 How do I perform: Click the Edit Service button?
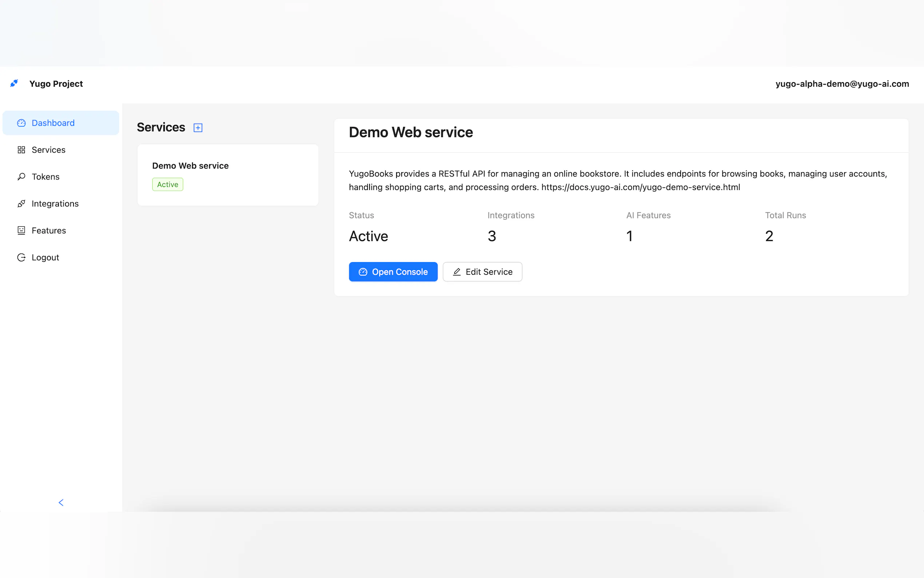pyautogui.click(x=482, y=272)
